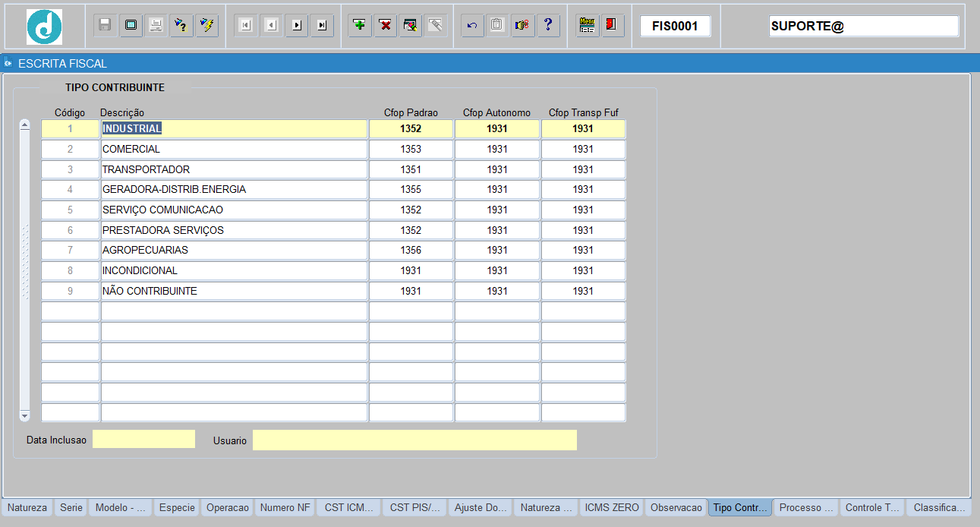Click Cfop Autonomo 1931 in INDUSTRIAL row
Screen dimensions: 980x527
(x=497, y=129)
